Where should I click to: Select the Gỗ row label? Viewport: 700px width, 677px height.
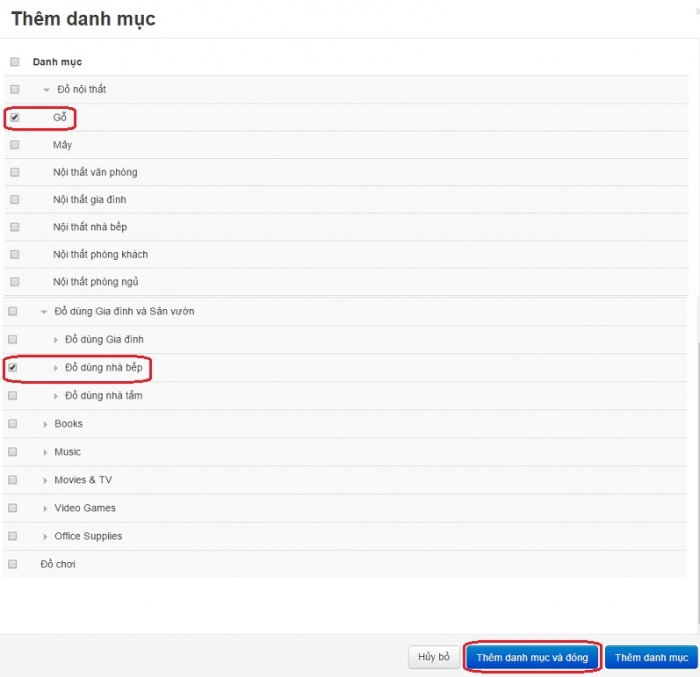click(x=60, y=117)
